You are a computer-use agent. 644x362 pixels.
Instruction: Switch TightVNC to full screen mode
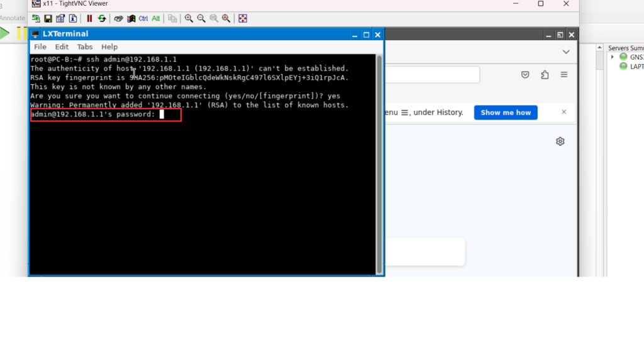(x=243, y=19)
